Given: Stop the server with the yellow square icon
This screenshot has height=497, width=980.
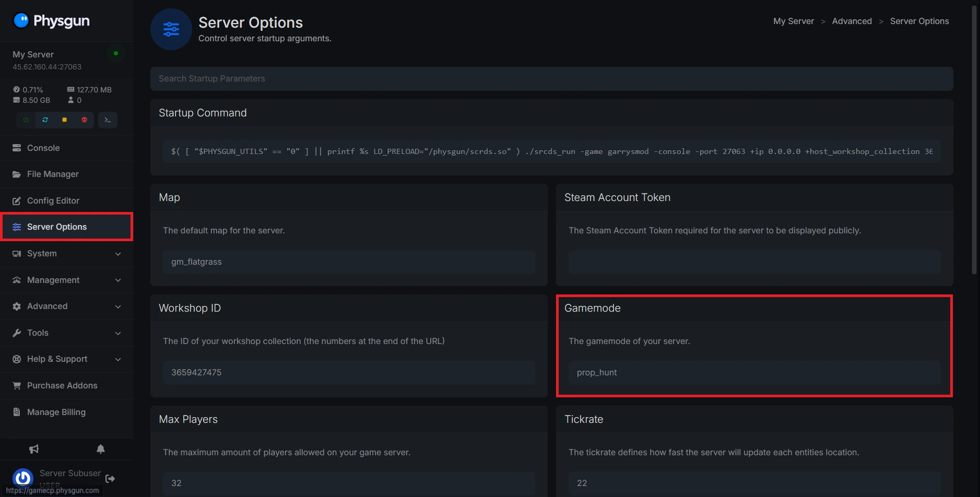Looking at the screenshot, I should (65, 120).
